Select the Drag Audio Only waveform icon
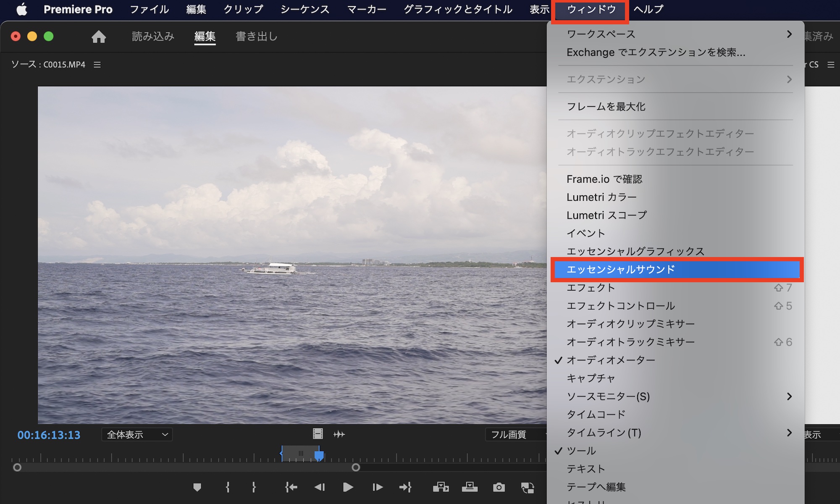Viewport: 840px width, 504px height. (339, 434)
